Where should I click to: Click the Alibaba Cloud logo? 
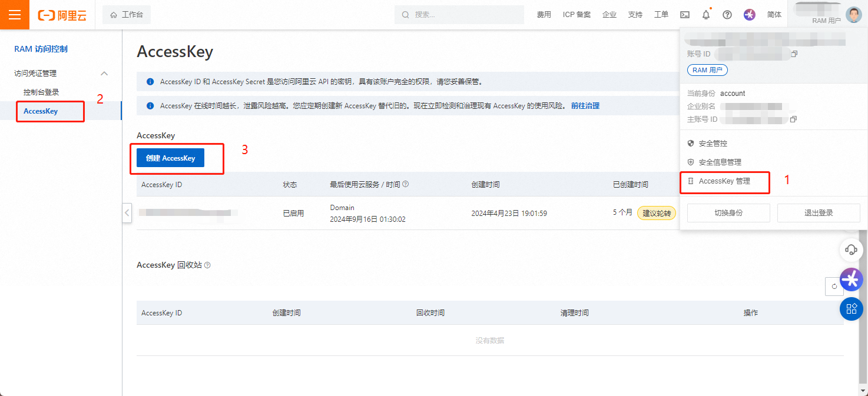coord(62,15)
